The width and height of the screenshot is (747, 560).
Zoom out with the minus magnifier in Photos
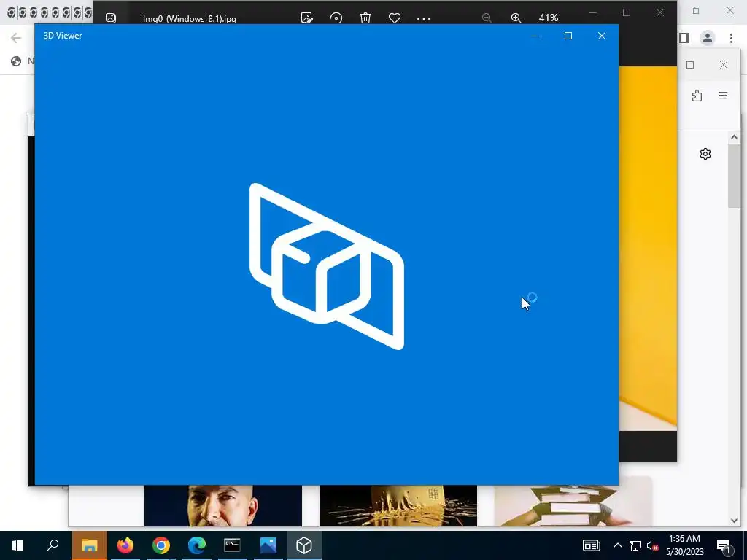tap(487, 18)
